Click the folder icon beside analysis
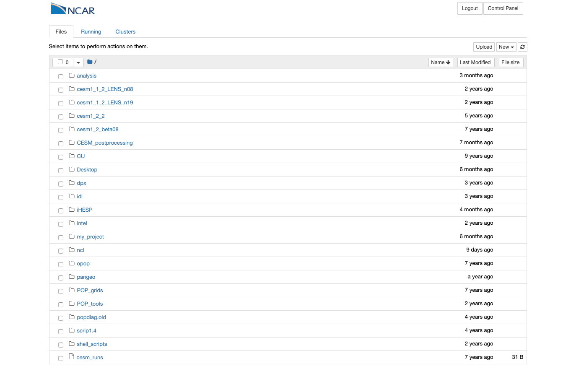 click(72, 75)
